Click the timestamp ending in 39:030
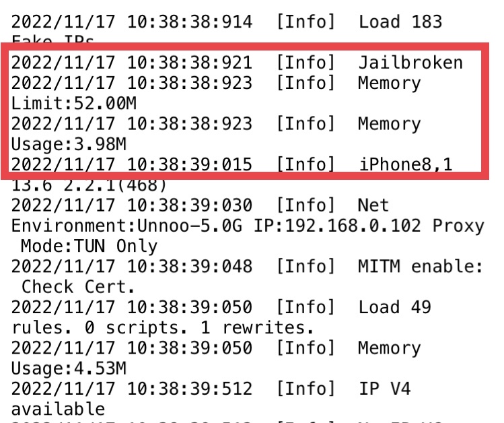This screenshot has height=423, width=504. (132, 205)
